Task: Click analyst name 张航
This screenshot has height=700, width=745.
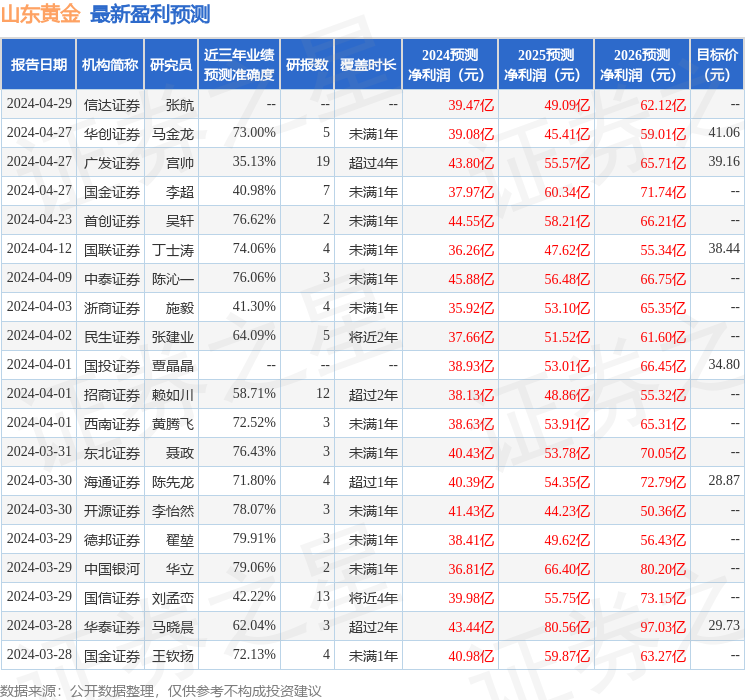Action: click(x=180, y=105)
